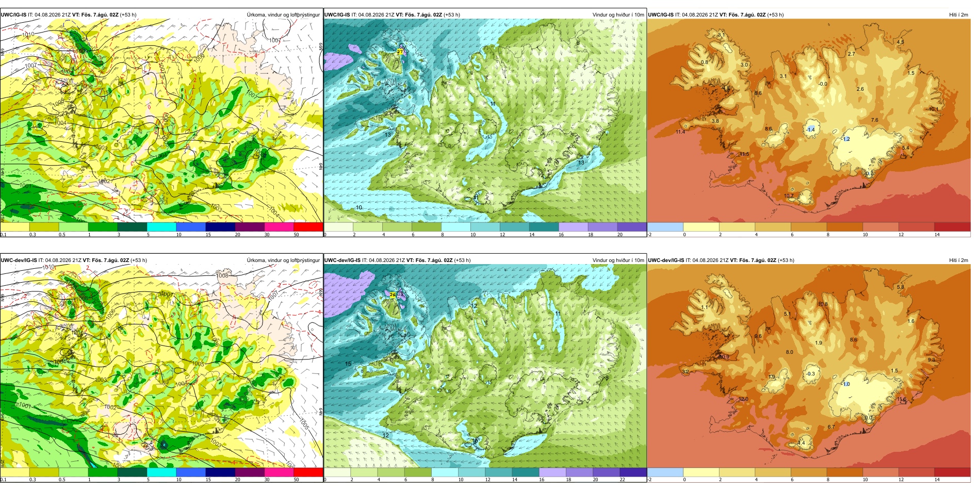Click the title 'Vindur og hviður í 10m' on the top map
980x490 pixels.
[x=618, y=14]
